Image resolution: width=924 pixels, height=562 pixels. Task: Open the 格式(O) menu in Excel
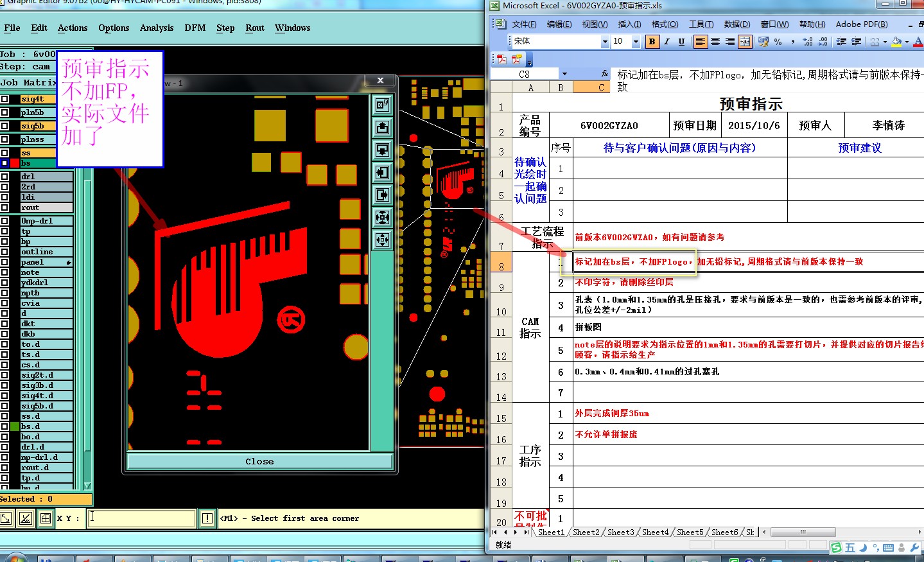coord(665,24)
